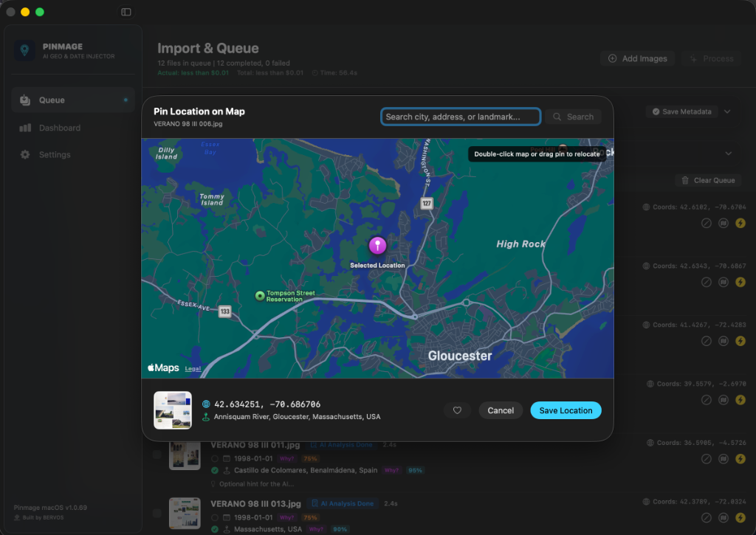
Task: Click the map icon under Coords 42.3789
Action: [x=724, y=517]
